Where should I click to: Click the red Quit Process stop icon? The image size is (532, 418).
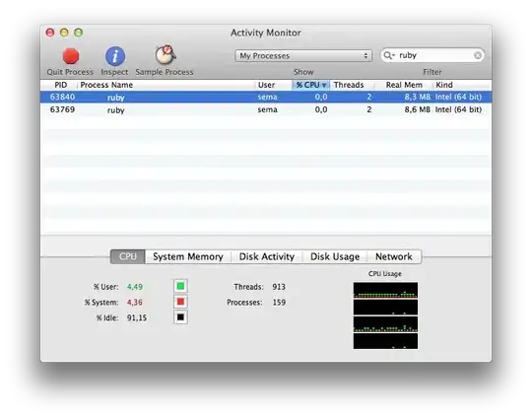[x=71, y=56]
